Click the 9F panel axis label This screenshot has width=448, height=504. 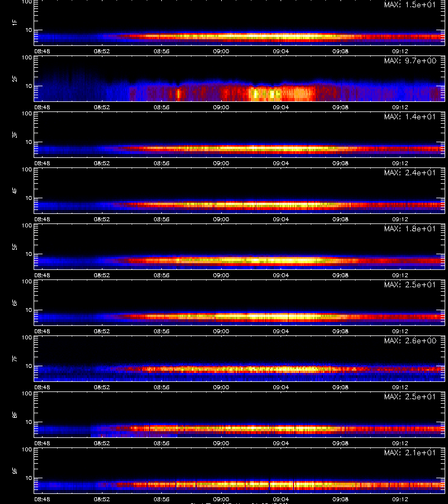click(15, 470)
